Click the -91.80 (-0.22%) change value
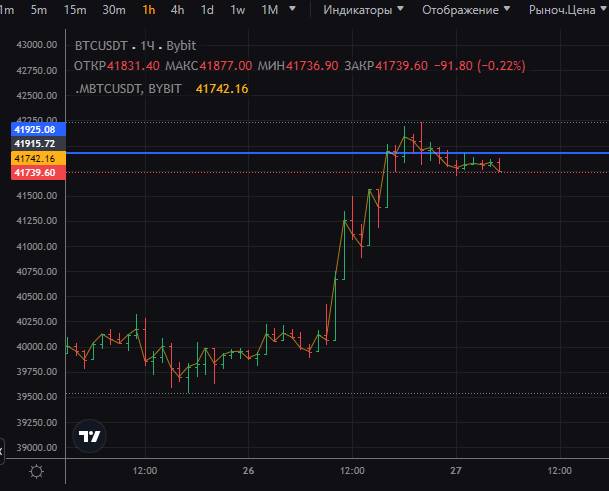The height and width of the screenshot is (491, 609). 480,66
